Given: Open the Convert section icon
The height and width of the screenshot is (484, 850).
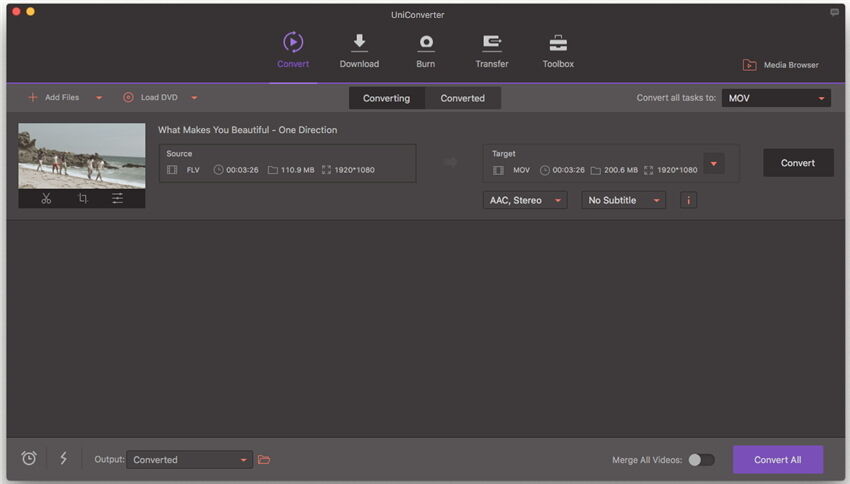Looking at the screenshot, I should click(x=293, y=42).
